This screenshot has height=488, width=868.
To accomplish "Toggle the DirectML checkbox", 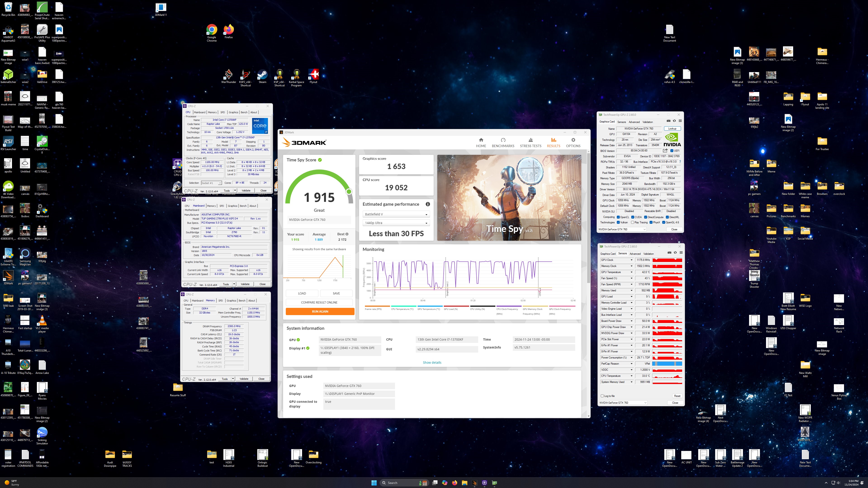I will coord(667,217).
